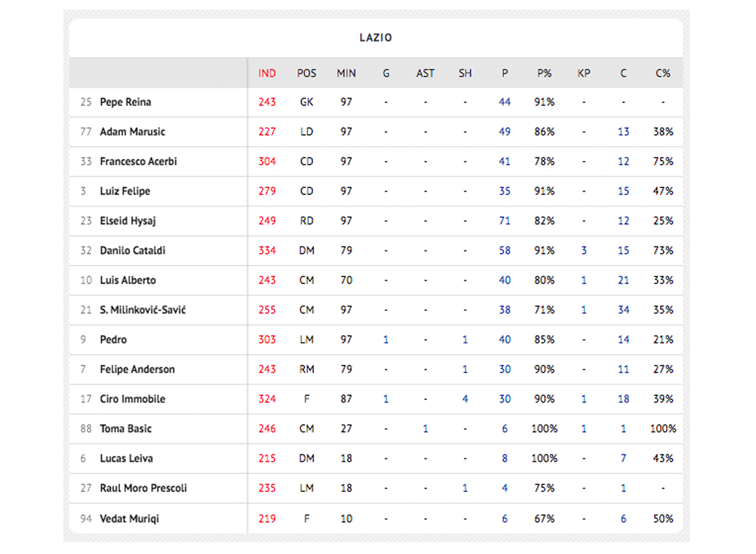Open player Pedro
This screenshot has width=756, height=554.
[x=113, y=340]
